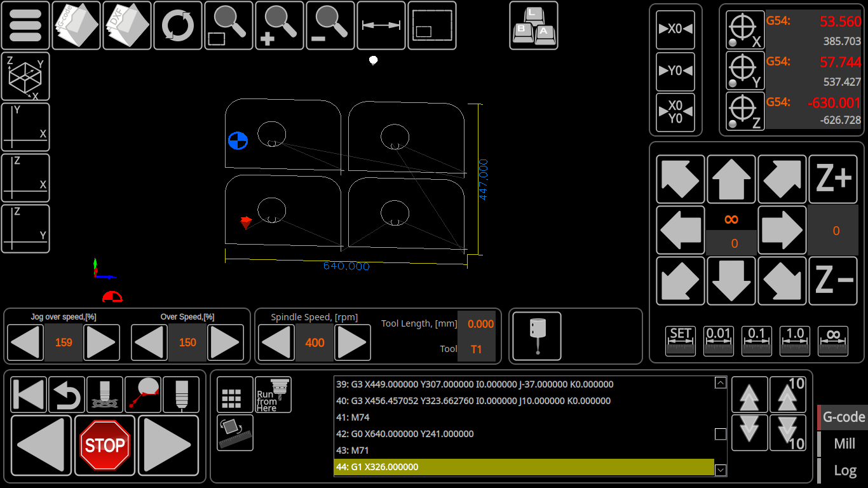This screenshot has height=488, width=868.
Task: Select the 1.0 jog step size
Action: click(795, 341)
